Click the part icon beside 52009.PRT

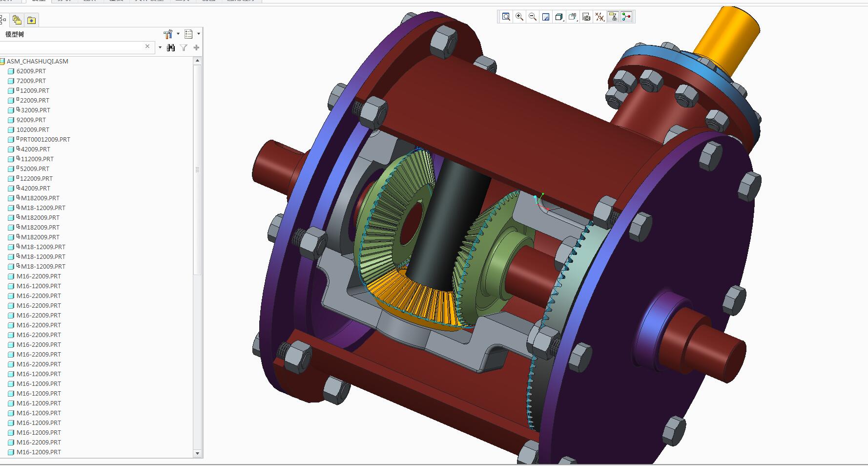[x=11, y=169]
